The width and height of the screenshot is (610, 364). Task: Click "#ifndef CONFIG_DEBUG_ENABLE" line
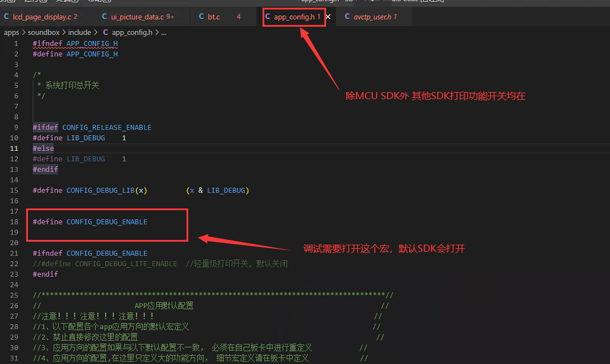tap(90, 253)
